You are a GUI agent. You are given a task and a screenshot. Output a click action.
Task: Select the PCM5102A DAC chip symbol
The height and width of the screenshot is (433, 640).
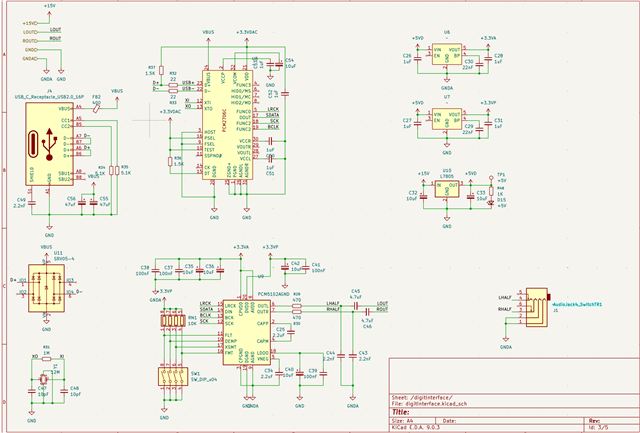pos(246,331)
